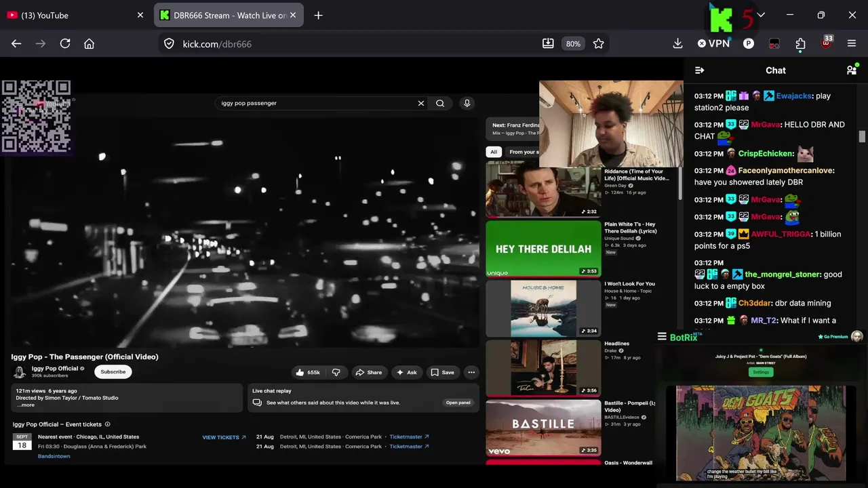The image size is (868, 488).
Task: Clear the YouTube search text with X
Action: (x=420, y=103)
